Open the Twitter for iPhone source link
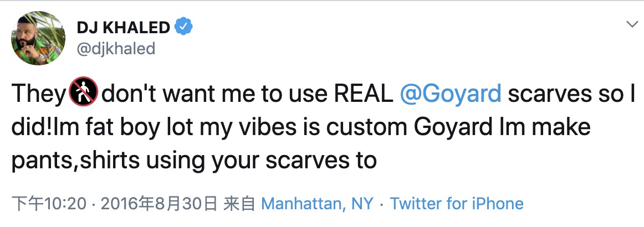Screen dimensions: 644x227 457,204
